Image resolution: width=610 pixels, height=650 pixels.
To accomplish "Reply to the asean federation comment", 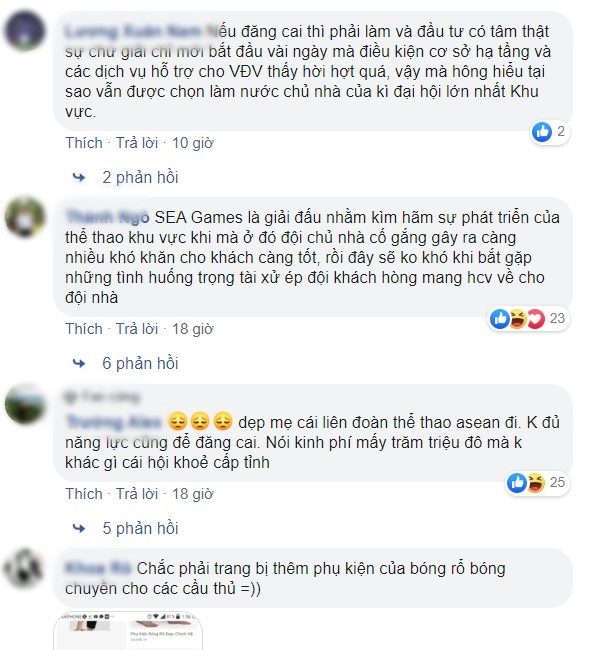I will click(x=137, y=494).
